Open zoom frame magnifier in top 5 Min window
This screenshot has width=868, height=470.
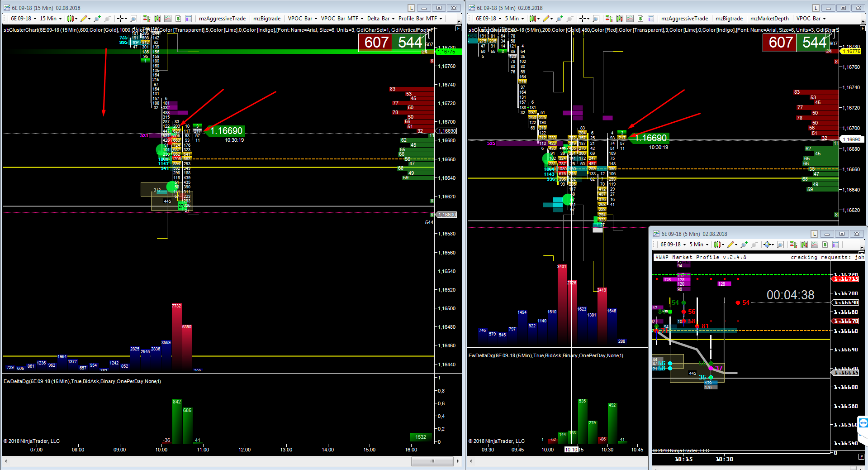point(596,19)
